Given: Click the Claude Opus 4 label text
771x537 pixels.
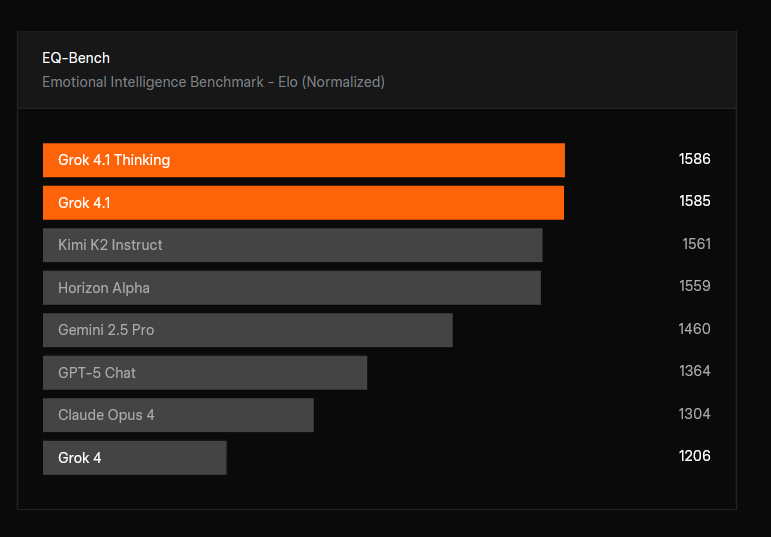Looking at the screenshot, I should pos(106,415).
